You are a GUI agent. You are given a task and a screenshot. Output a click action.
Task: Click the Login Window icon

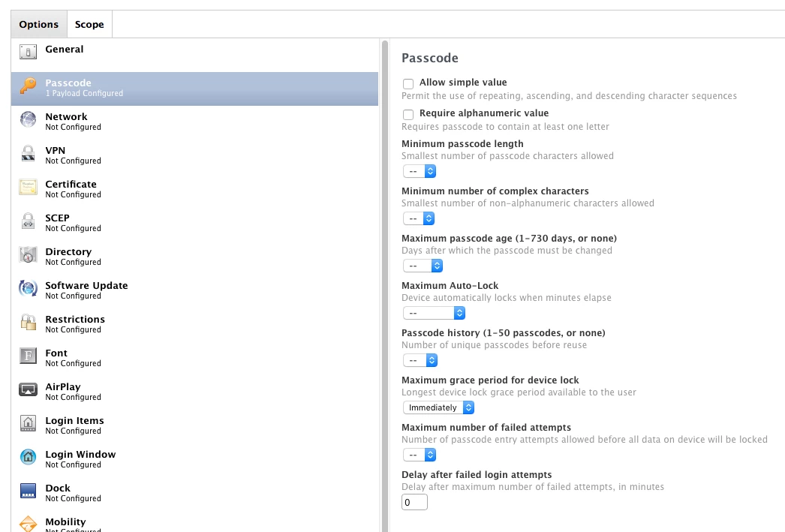[28, 458]
